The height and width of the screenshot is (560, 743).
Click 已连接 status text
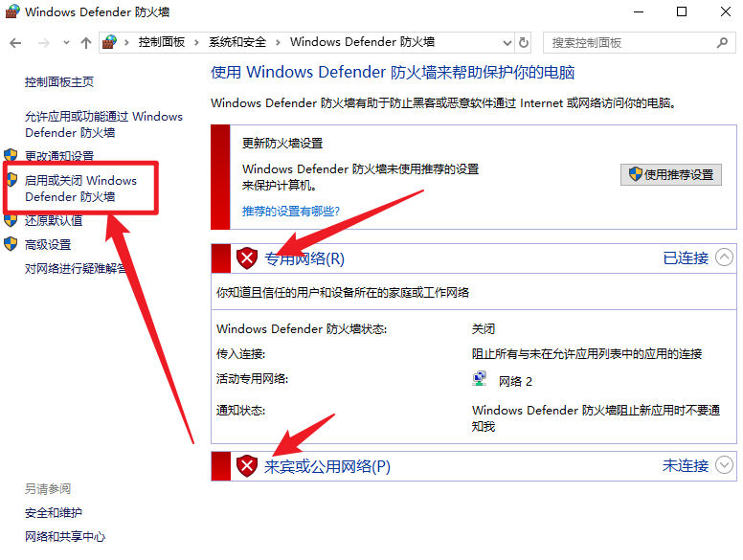(686, 258)
